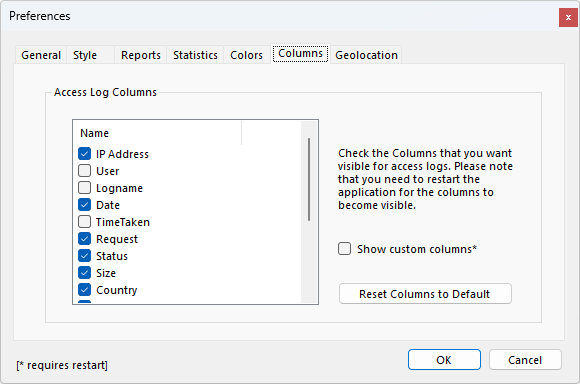Close the Preferences window

[568, 17]
